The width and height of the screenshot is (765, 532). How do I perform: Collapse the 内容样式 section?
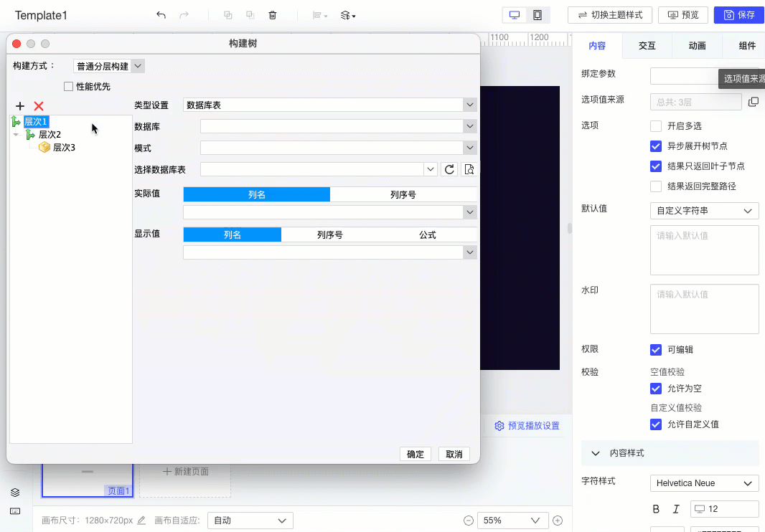595,453
